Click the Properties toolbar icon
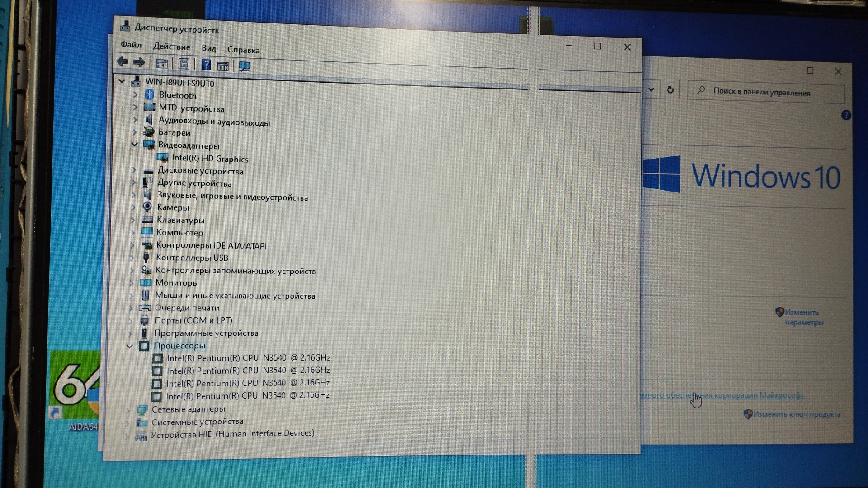 tap(184, 64)
